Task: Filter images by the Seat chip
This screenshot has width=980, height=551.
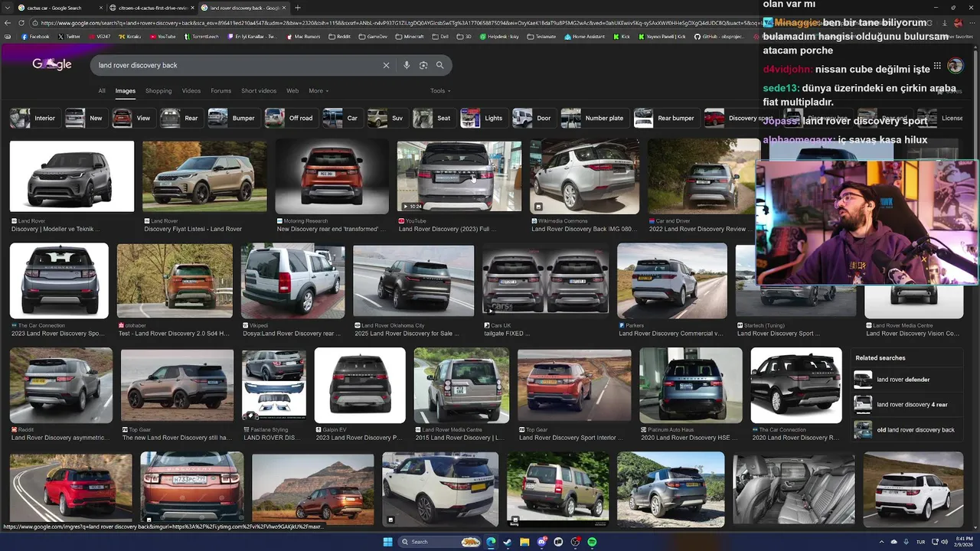Action: coord(433,118)
